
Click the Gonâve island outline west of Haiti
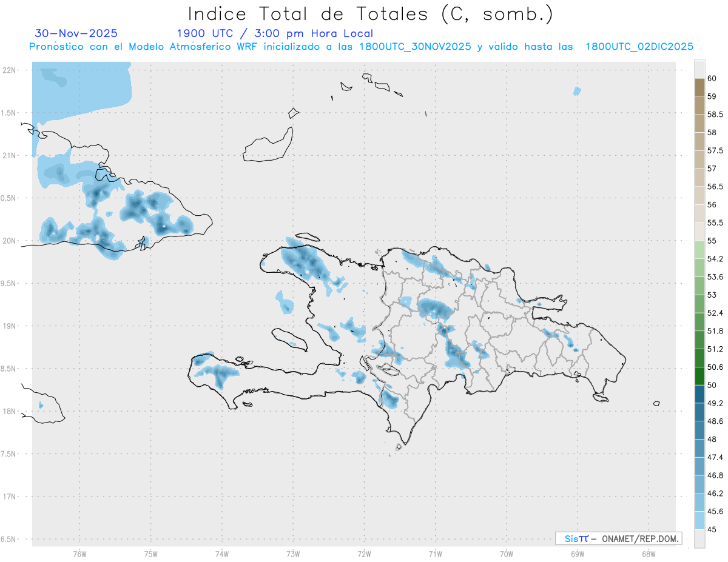(x=290, y=339)
